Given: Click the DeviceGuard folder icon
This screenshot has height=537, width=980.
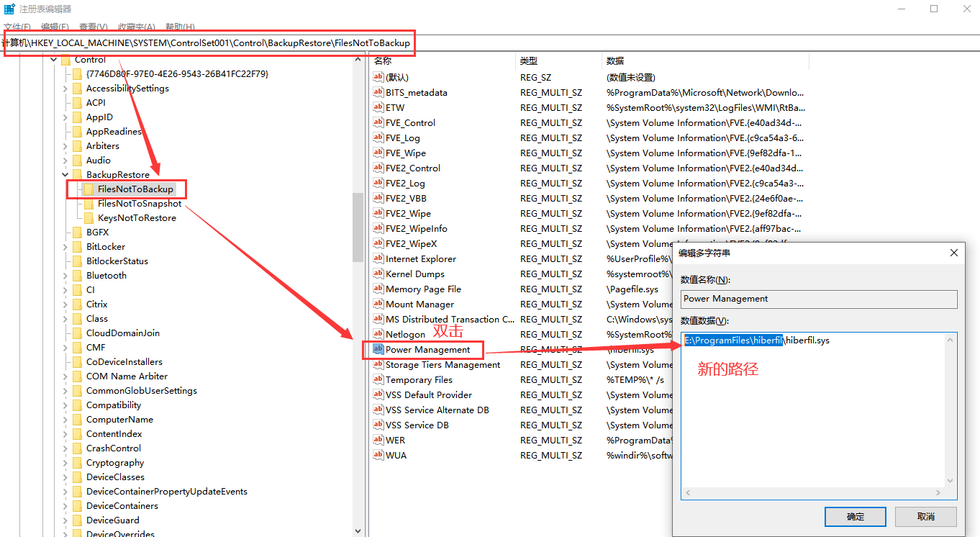Looking at the screenshot, I should 77,520.
